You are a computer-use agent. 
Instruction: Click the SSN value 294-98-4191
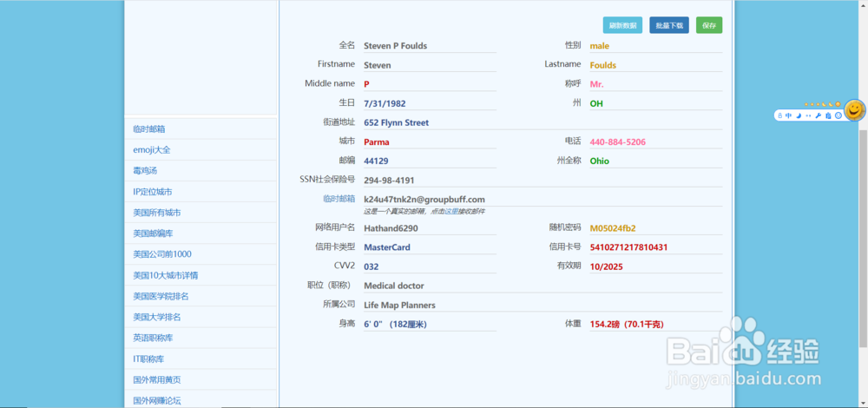[x=542, y=181]
